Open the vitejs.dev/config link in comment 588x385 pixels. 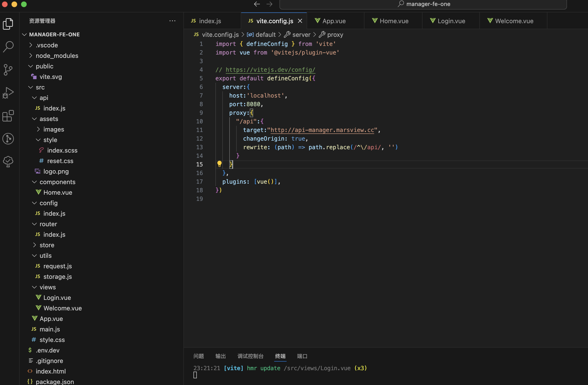click(271, 70)
